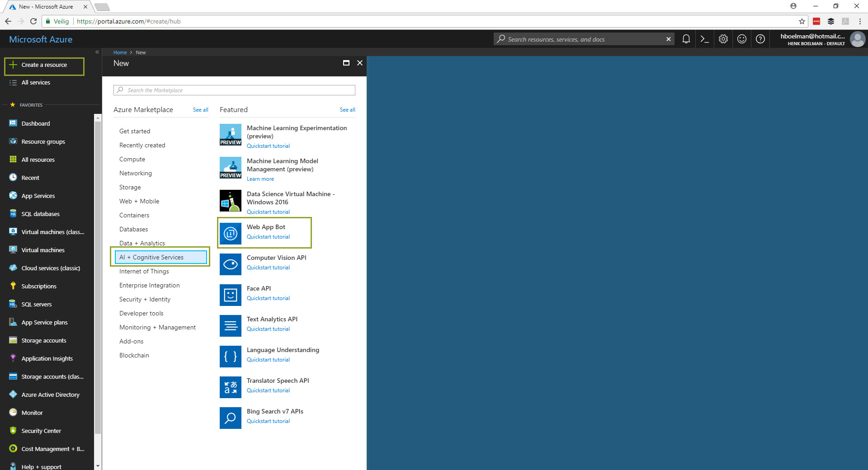Select the Blockchain category
Screen dimensions: 868x470
click(134, 355)
